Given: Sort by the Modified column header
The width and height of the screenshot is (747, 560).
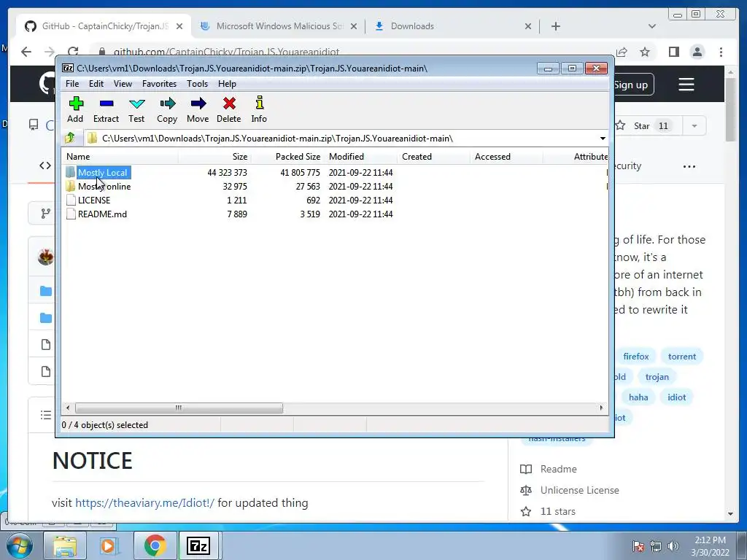Looking at the screenshot, I should [360, 157].
